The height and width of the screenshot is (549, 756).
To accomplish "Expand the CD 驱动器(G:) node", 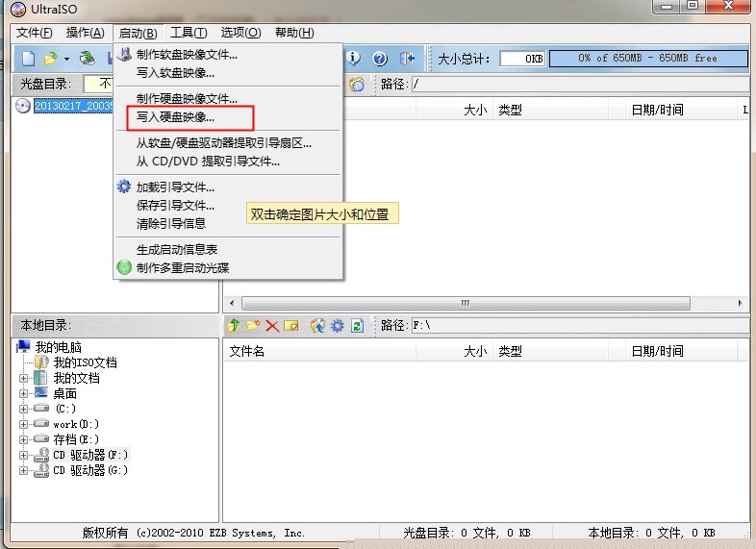I will [23, 470].
